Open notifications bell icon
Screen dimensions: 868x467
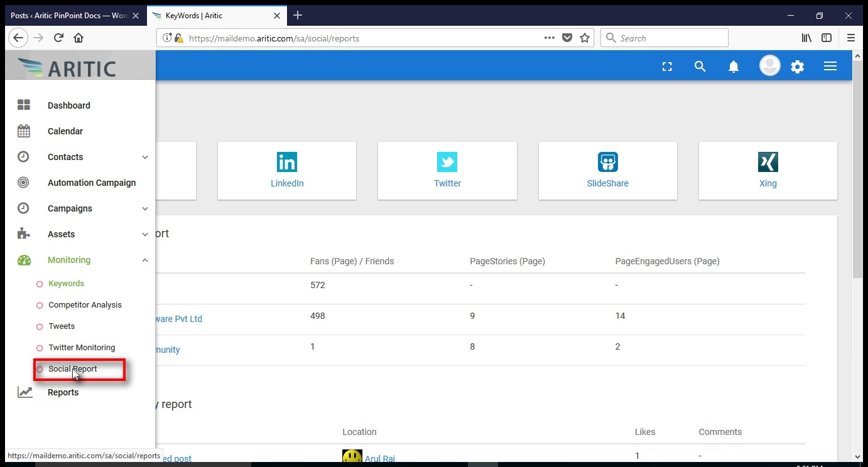(x=734, y=67)
